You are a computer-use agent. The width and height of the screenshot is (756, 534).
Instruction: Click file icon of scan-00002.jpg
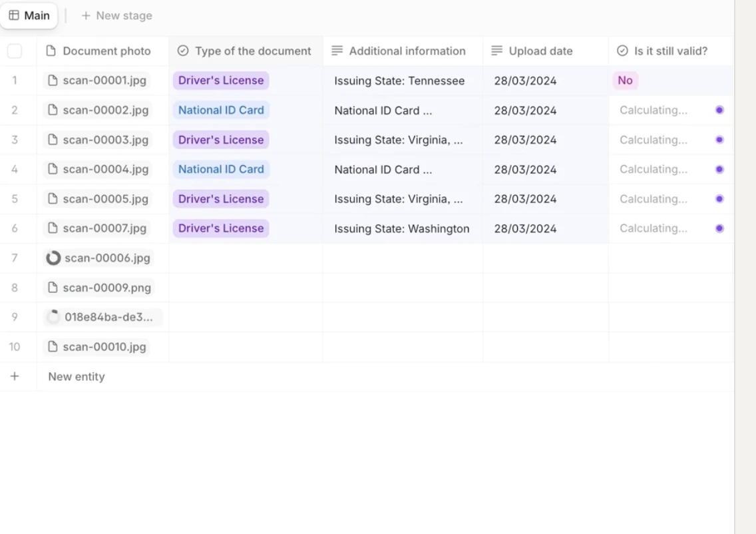pos(53,110)
